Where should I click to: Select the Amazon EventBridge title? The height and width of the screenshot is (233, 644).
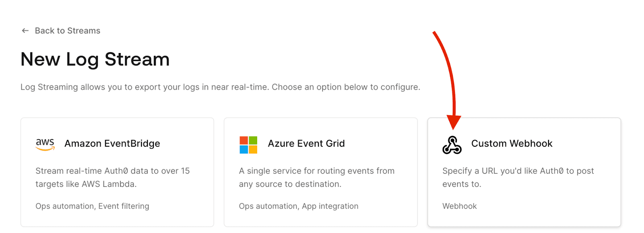point(112,143)
